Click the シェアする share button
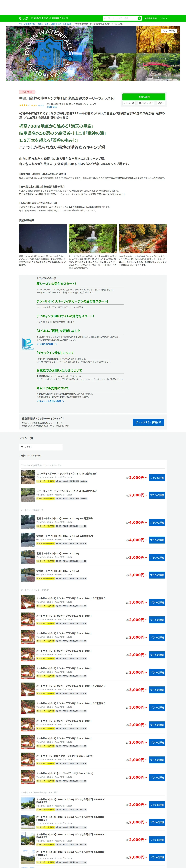The image size is (186, 868). 169,31
